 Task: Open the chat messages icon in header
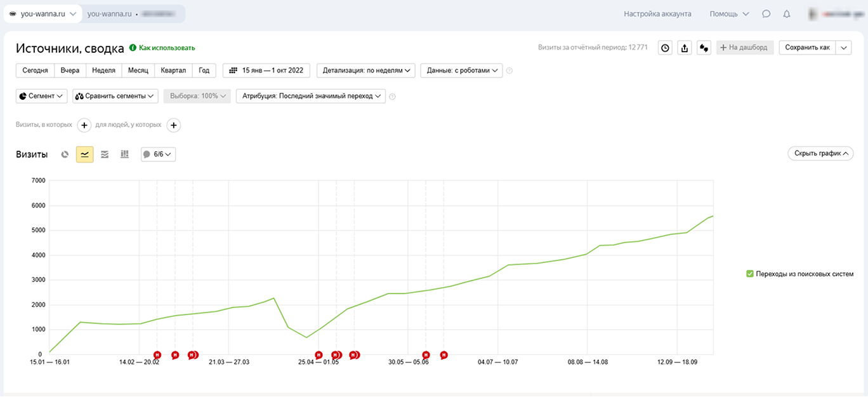(766, 14)
